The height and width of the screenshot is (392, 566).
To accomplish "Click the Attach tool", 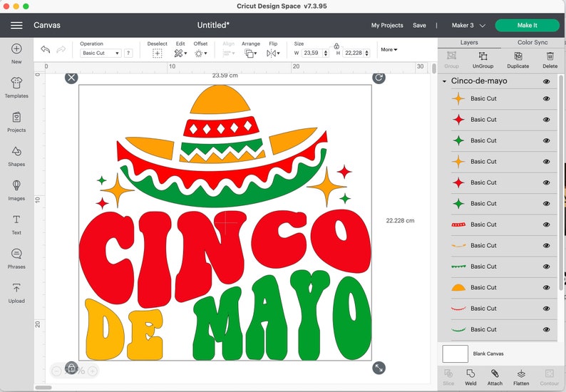I will [x=495, y=377].
